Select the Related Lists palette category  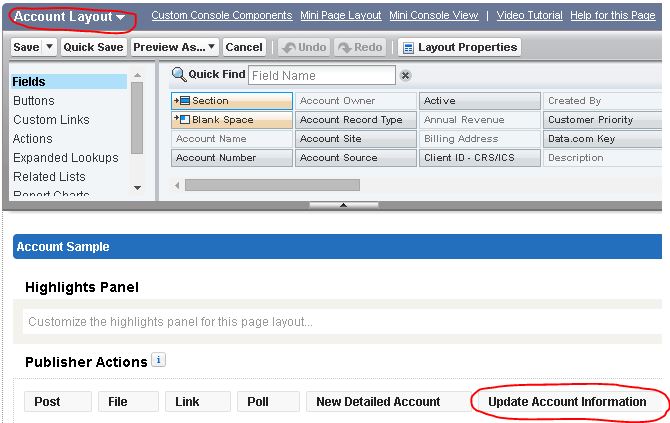coord(49,176)
